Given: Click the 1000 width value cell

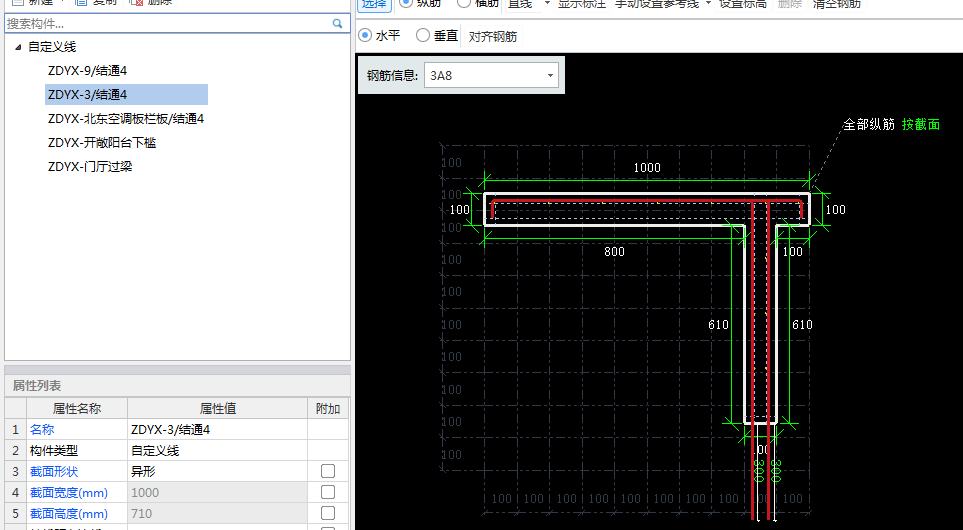Looking at the screenshot, I should (x=217, y=492).
